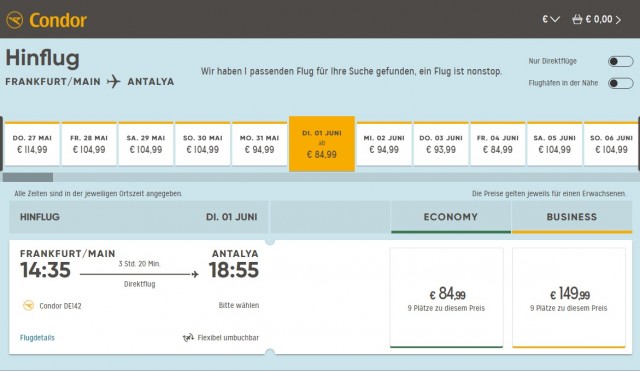The image size is (640, 371).
Task: Open the Flugdetails link
Action: 37,338
